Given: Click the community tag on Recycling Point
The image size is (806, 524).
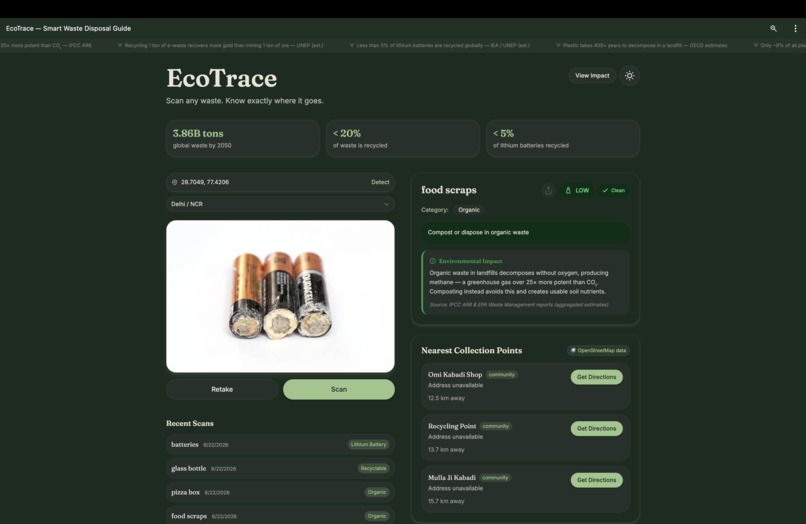Looking at the screenshot, I should [x=496, y=426].
